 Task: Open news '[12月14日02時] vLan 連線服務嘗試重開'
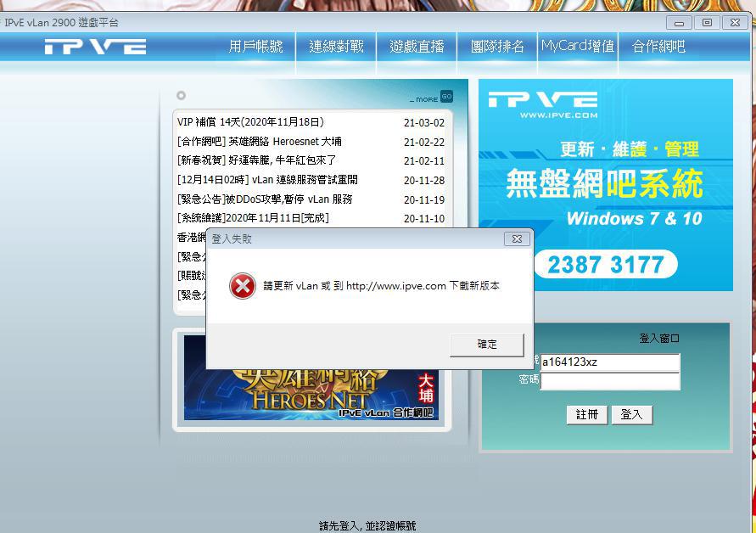(267, 179)
